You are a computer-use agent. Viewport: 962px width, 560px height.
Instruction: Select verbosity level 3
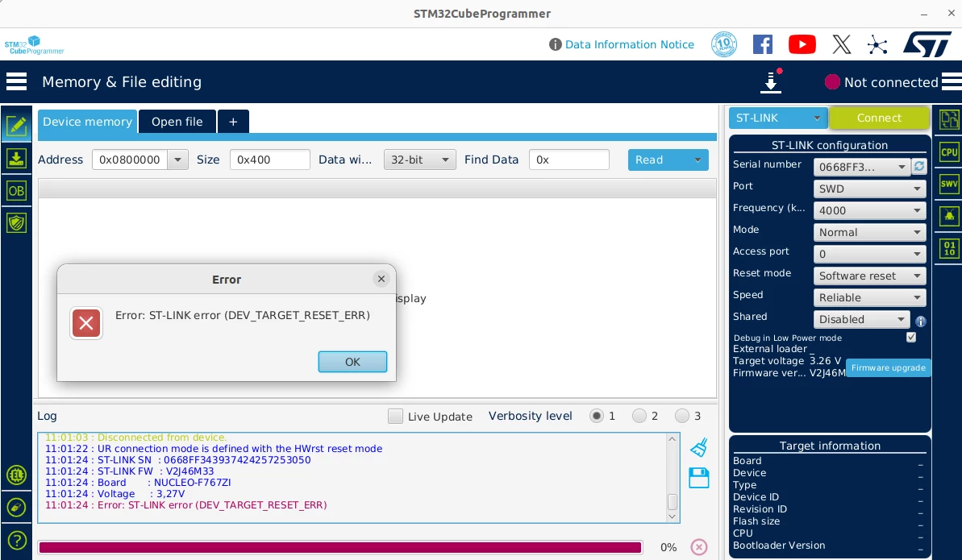[x=681, y=416]
